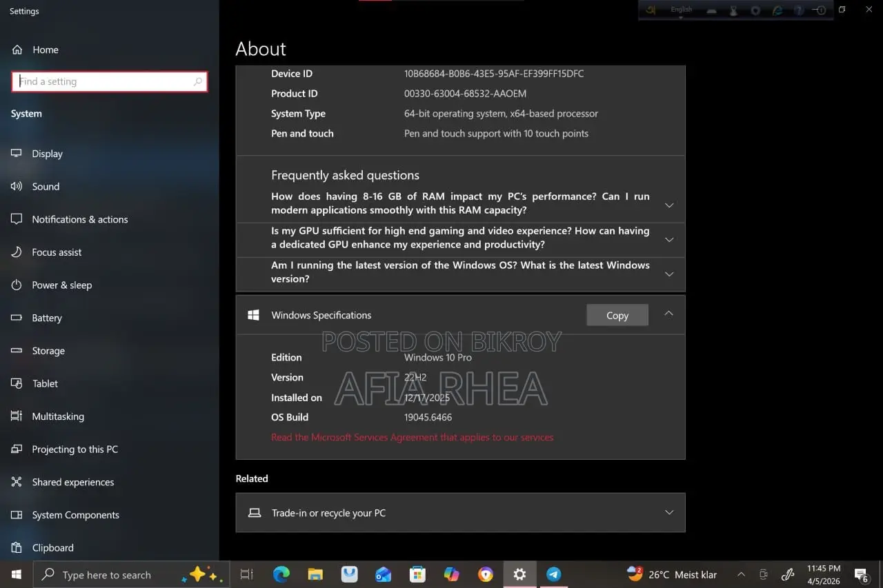Click the magnifier icon in Find a setting
This screenshot has height=588, width=883.
pyautogui.click(x=198, y=81)
